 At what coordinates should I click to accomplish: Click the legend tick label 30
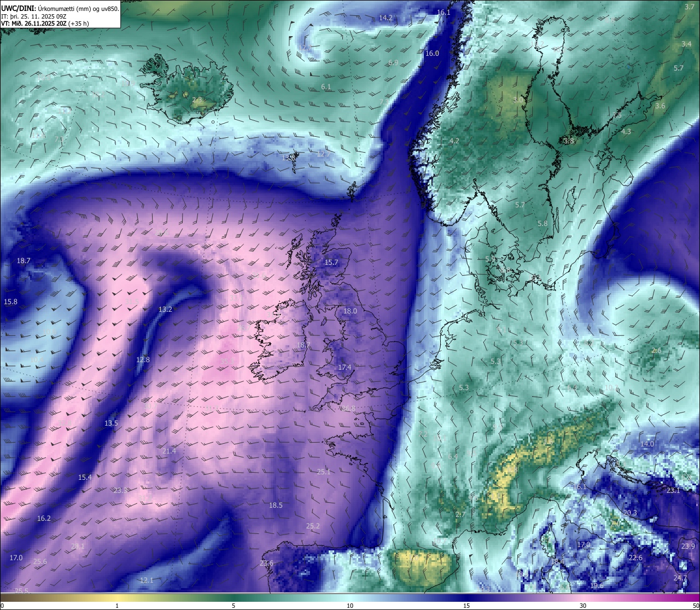583,606
